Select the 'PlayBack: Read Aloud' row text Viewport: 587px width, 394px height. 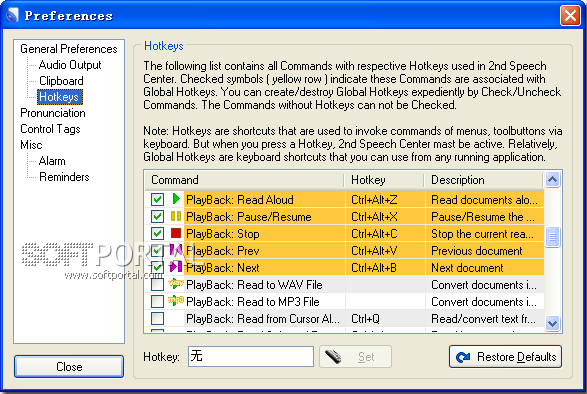(240, 200)
